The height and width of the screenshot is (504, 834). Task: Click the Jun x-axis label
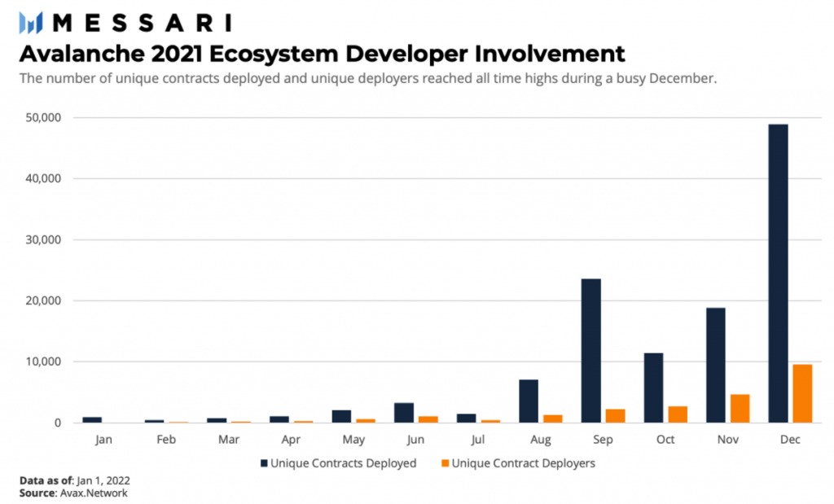(415, 440)
